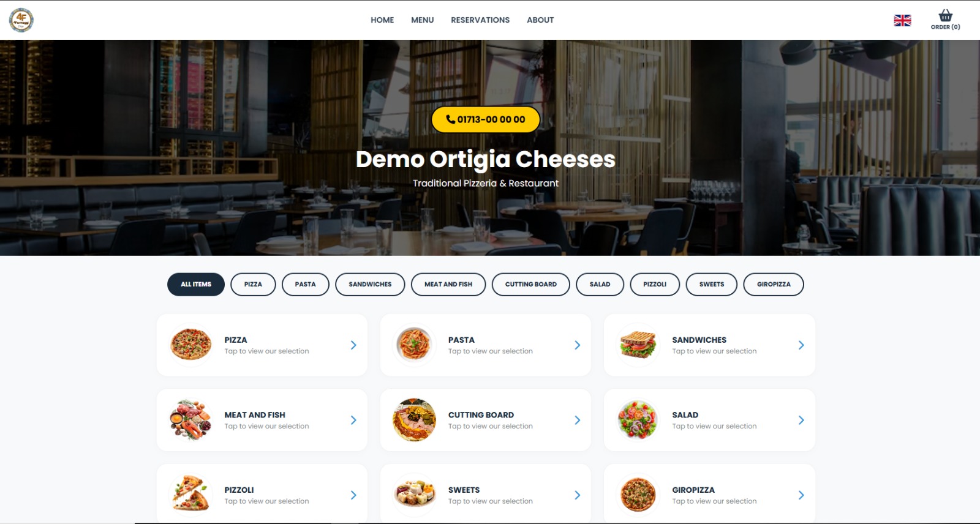Select the All Items filter pill
Image resolution: width=980 pixels, height=524 pixels.
[196, 284]
